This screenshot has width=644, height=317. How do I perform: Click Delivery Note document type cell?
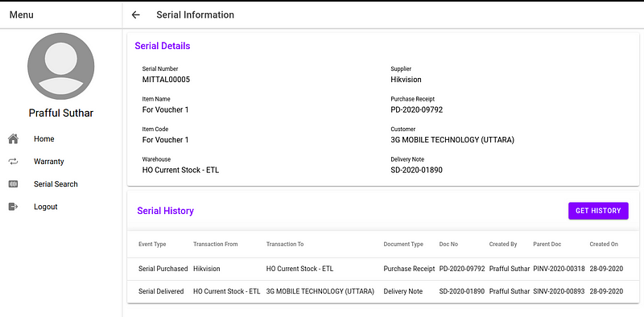(x=402, y=291)
